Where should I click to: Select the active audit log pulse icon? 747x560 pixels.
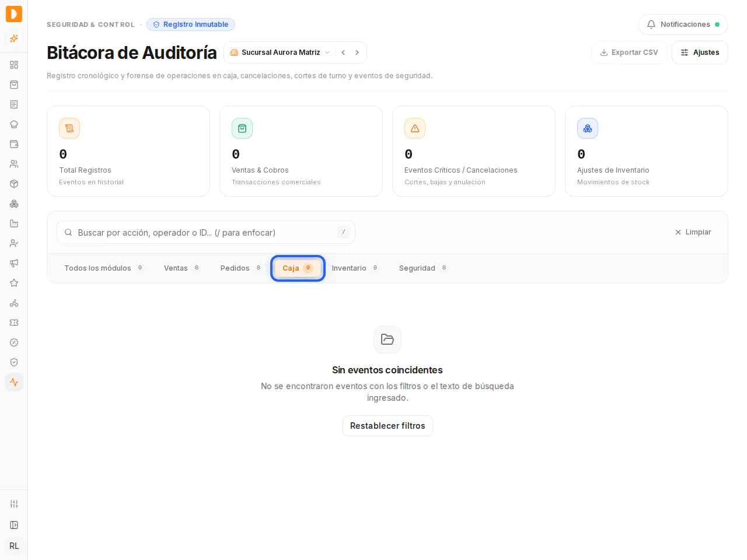pos(14,382)
